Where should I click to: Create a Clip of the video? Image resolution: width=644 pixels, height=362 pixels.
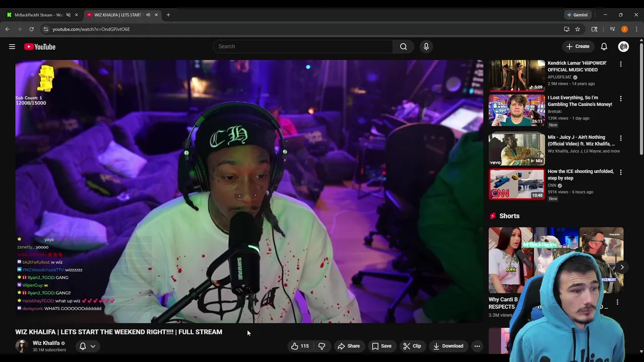[412, 346]
